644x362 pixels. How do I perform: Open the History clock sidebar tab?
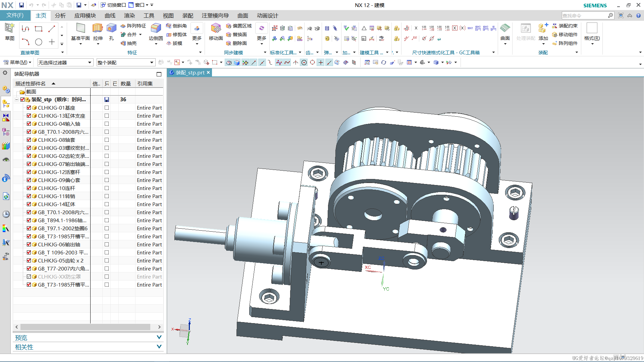[x=6, y=214]
